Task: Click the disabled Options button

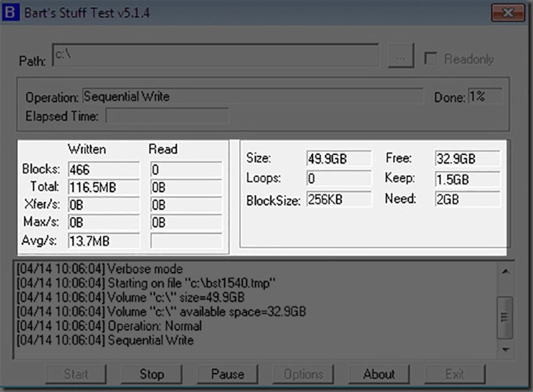Action: point(303,374)
